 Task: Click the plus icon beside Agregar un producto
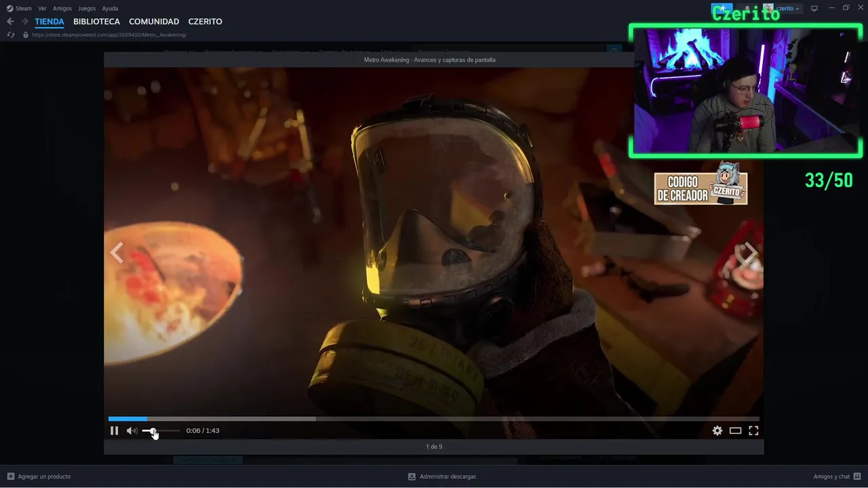pyautogui.click(x=10, y=476)
